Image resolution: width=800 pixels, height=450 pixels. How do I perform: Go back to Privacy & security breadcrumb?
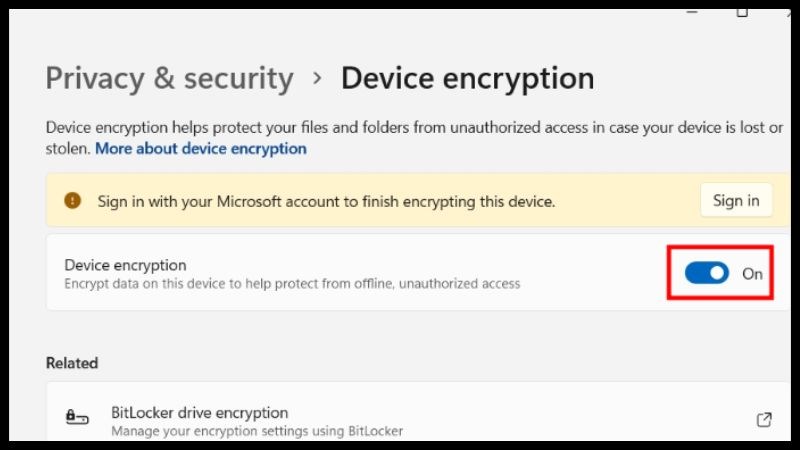[x=170, y=78]
